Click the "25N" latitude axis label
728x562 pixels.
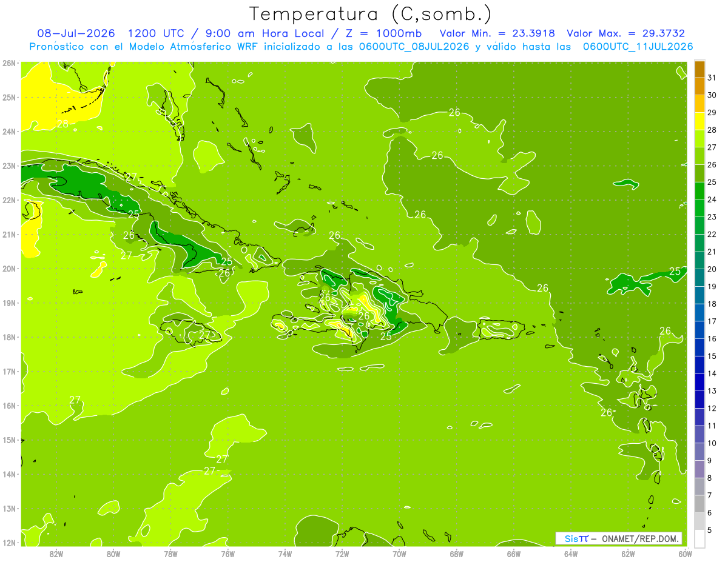pos(9,97)
